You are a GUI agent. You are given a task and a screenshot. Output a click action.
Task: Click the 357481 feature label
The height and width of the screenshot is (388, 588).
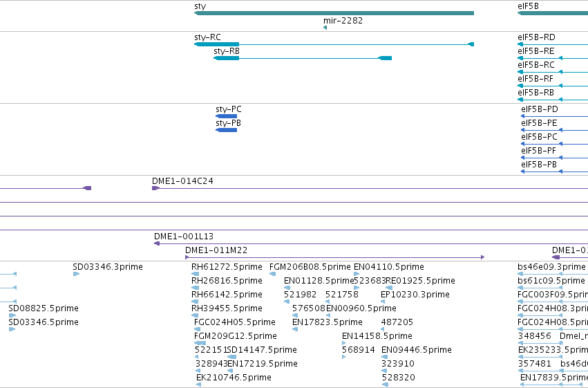pyautogui.click(x=535, y=364)
